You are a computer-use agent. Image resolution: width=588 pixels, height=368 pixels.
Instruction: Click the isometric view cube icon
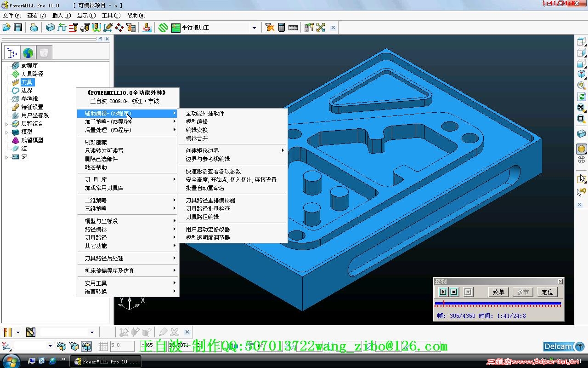[582, 74]
